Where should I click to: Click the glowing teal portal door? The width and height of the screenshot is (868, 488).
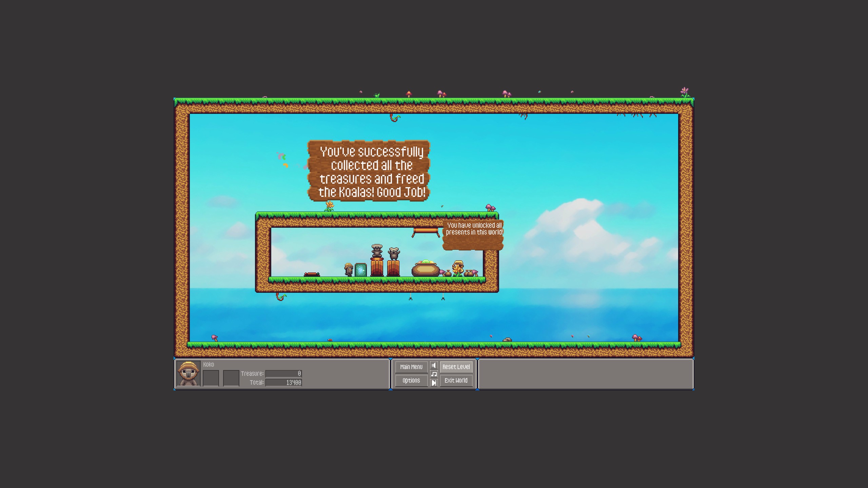[x=360, y=270]
